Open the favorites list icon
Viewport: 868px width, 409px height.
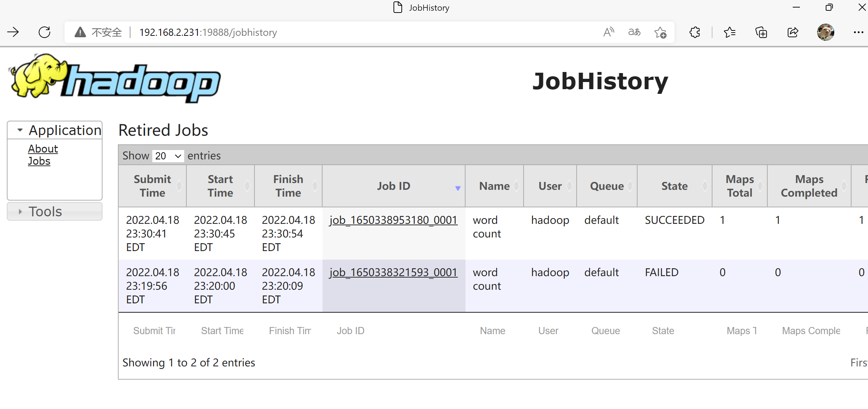coord(729,32)
